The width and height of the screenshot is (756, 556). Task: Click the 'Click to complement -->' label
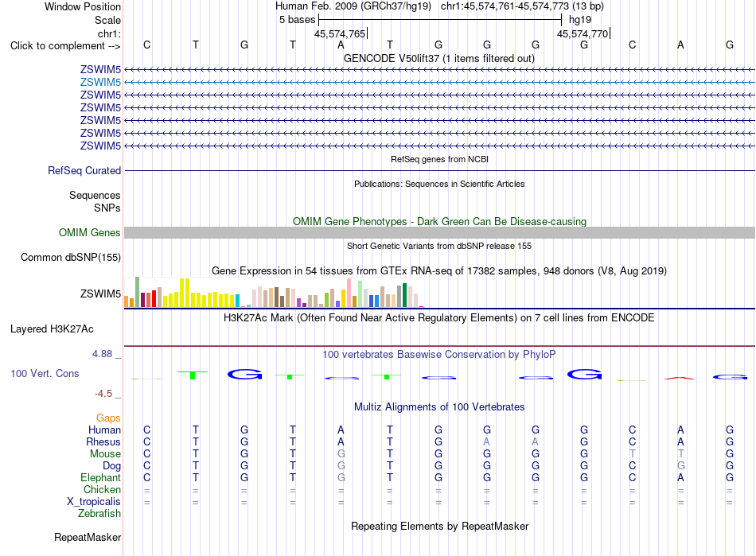click(x=65, y=46)
